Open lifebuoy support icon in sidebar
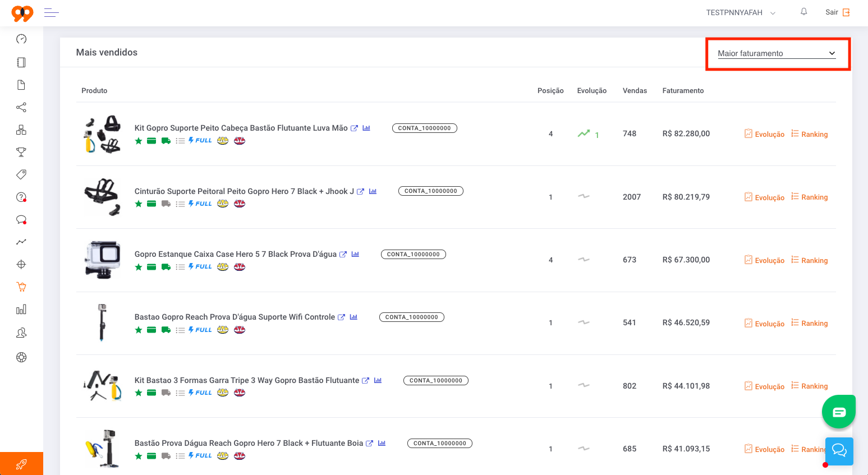This screenshot has width=868, height=475. 21,357
